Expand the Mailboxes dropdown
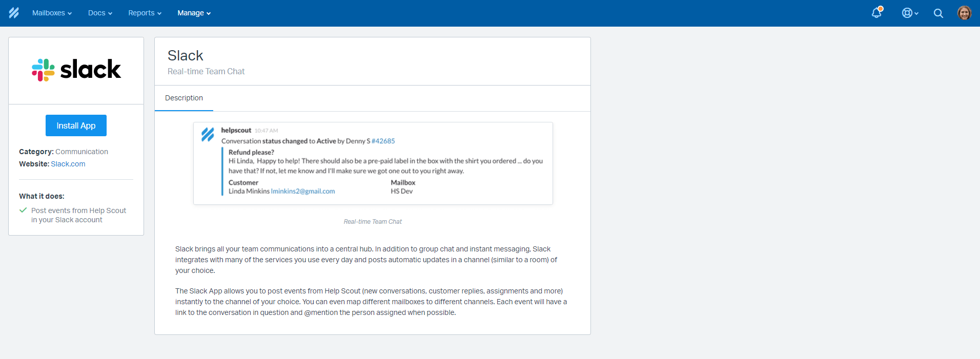The height and width of the screenshot is (359, 980). tap(52, 13)
